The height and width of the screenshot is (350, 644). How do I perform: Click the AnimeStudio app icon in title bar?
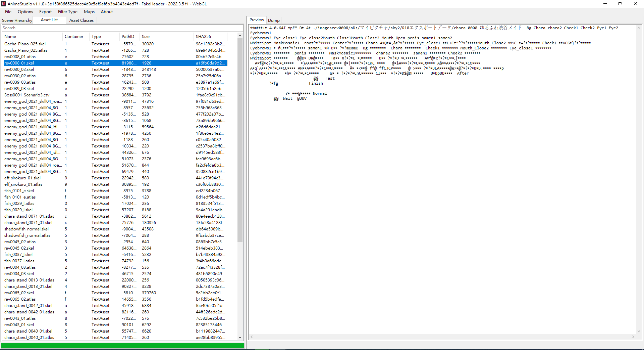click(4, 4)
